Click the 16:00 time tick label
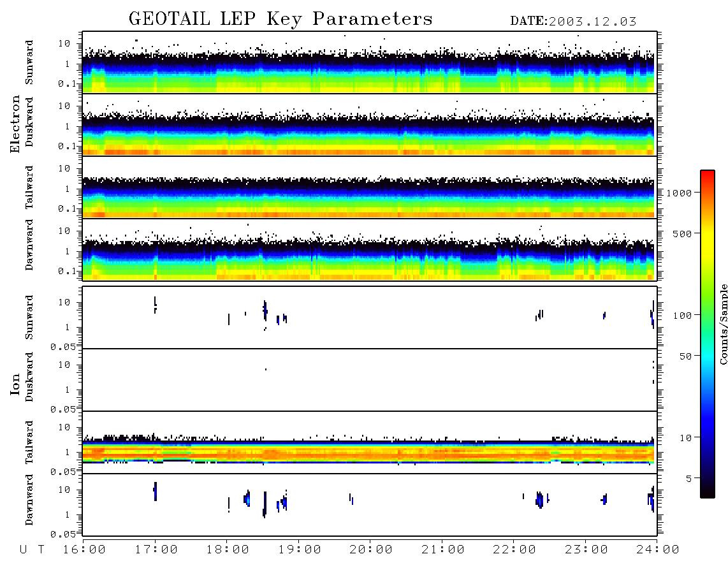728x561 pixels. (84, 550)
